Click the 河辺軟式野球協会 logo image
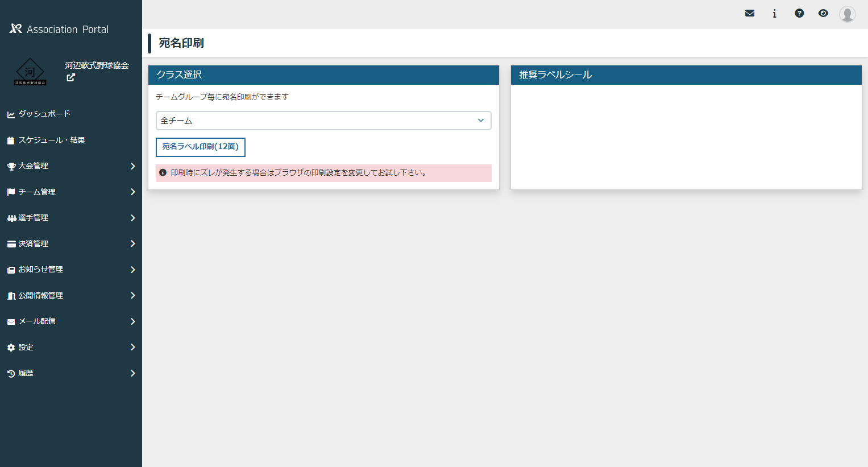Image resolution: width=868 pixels, height=467 pixels. (30, 72)
